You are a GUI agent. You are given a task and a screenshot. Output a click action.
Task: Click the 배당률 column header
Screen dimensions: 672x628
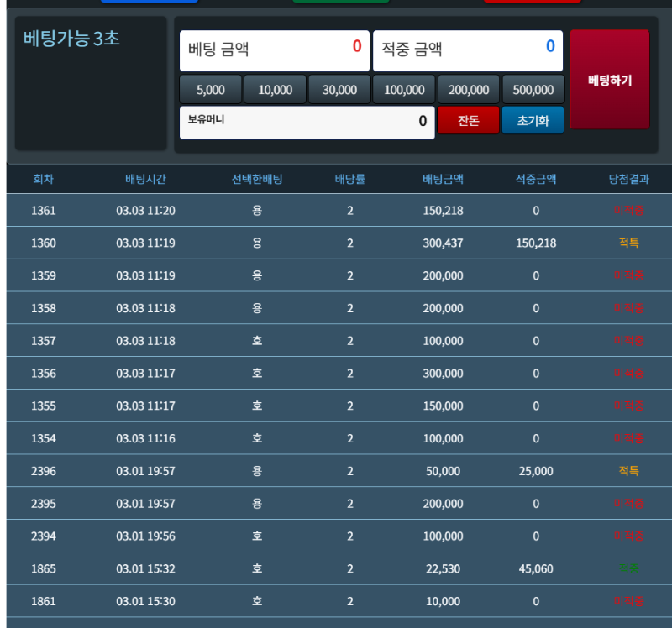tap(349, 179)
